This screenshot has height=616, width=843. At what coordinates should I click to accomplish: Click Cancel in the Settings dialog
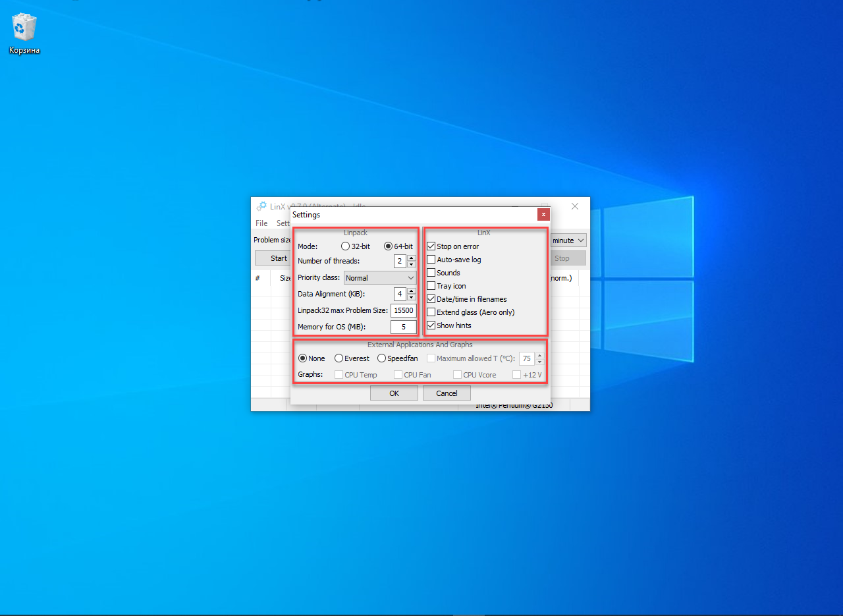click(x=447, y=393)
